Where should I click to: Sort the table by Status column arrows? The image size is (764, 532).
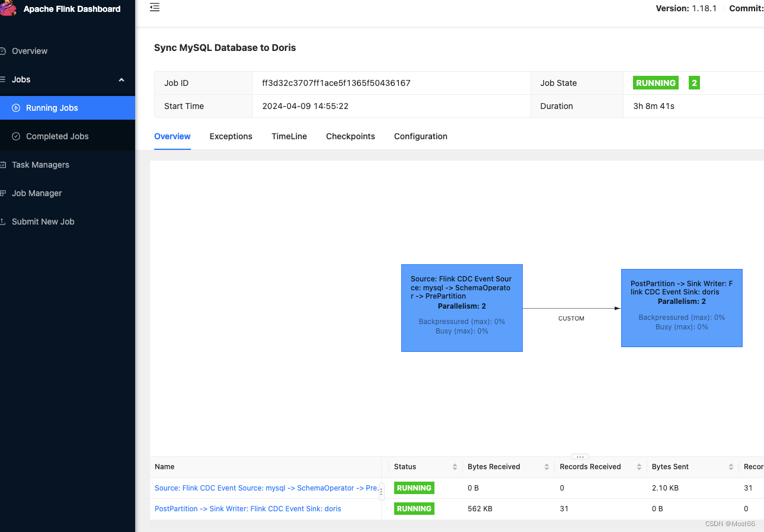coord(455,467)
